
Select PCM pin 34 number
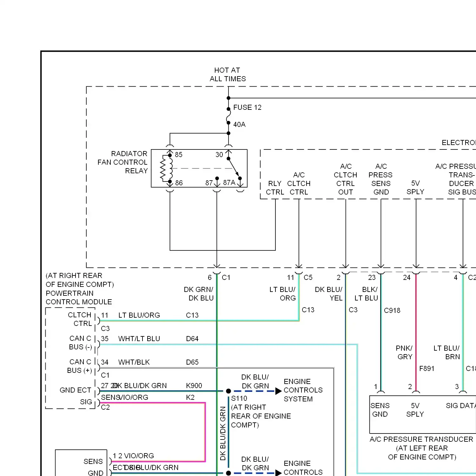[x=105, y=362]
